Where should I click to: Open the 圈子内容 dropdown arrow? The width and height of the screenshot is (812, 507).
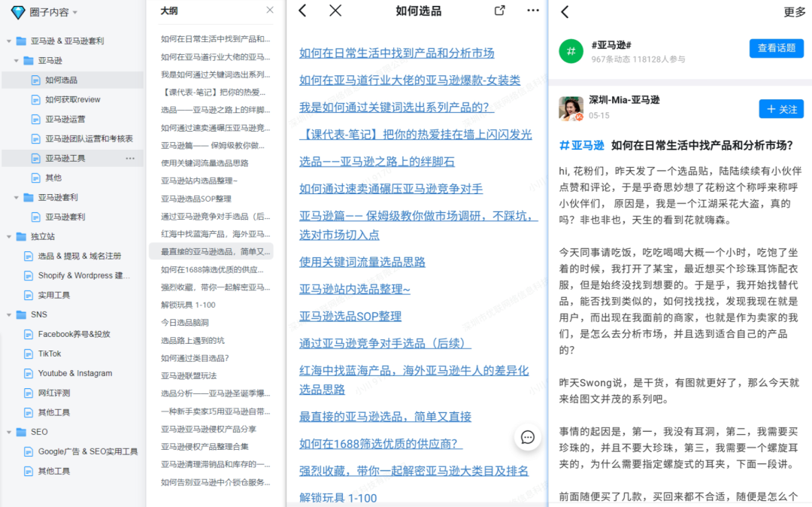(x=75, y=13)
